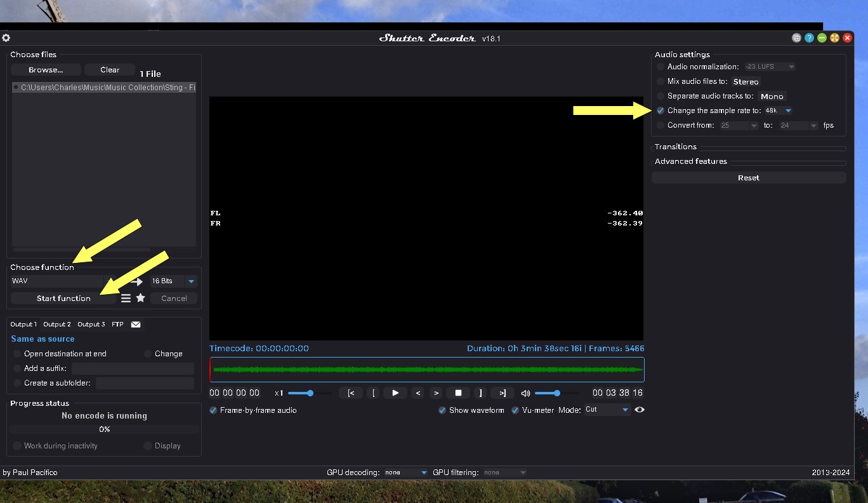Click on the green audio waveform timeline
Image resolution: width=868 pixels, height=503 pixels.
(x=427, y=370)
